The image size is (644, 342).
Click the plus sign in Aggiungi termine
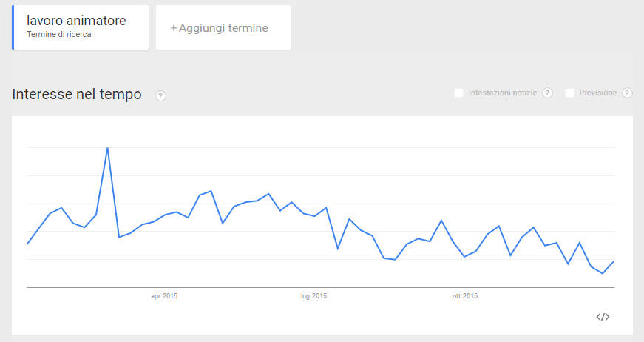[174, 28]
